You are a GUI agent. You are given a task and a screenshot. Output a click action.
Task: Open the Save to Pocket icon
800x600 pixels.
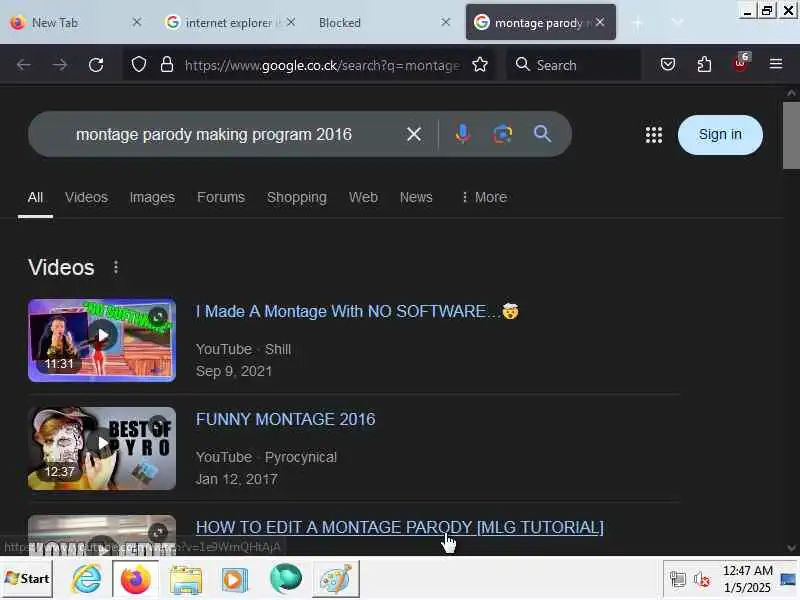coord(668,64)
